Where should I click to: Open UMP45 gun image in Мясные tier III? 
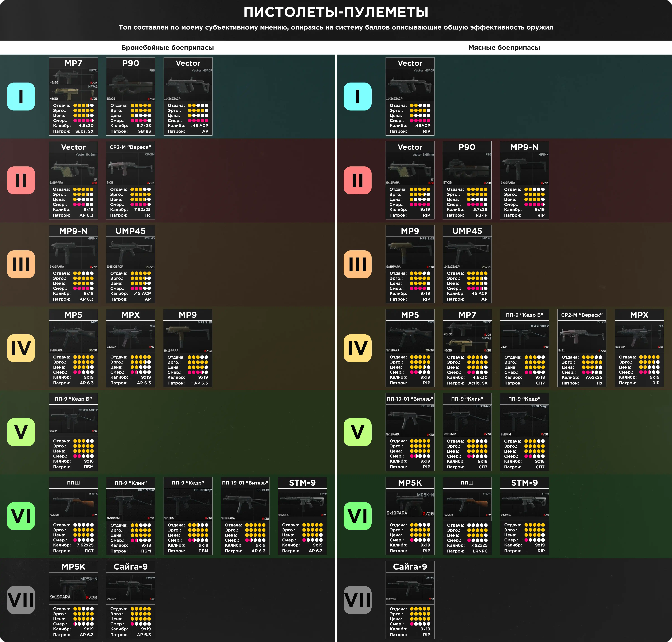tap(467, 253)
